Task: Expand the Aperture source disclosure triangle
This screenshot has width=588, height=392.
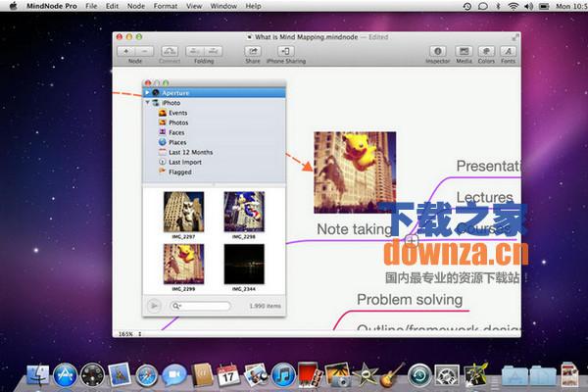Action: click(x=147, y=92)
